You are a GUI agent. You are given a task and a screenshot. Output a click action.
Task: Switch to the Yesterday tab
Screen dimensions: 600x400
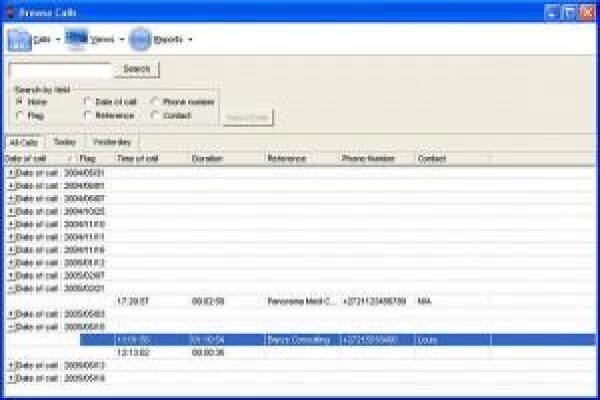[x=112, y=142]
